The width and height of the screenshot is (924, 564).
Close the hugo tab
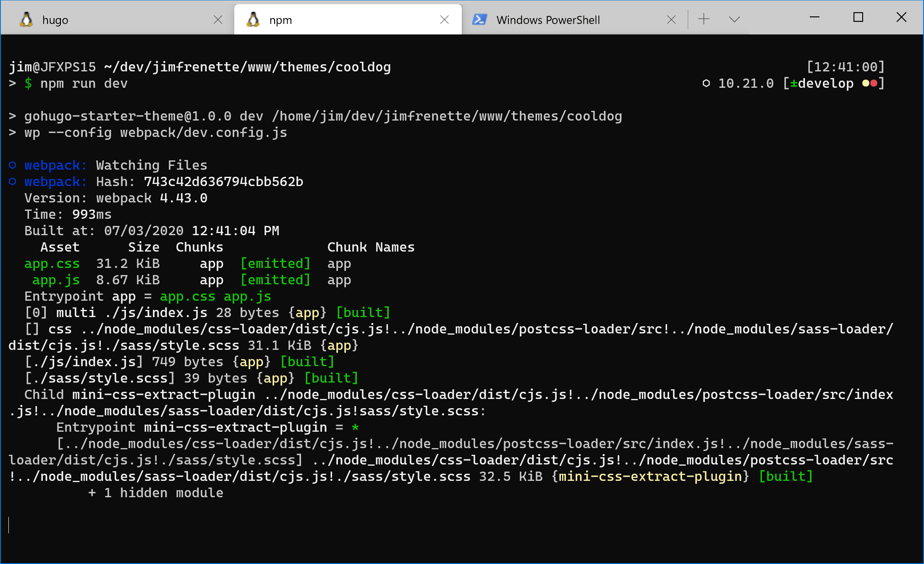point(218,20)
